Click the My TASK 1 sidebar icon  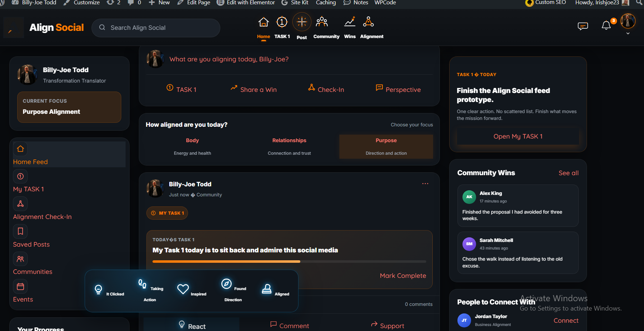click(20, 176)
